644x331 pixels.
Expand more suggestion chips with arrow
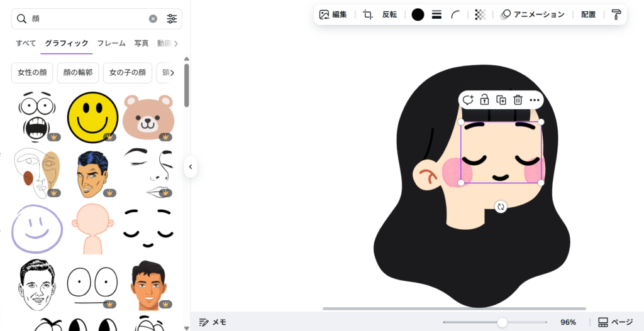[172, 73]
